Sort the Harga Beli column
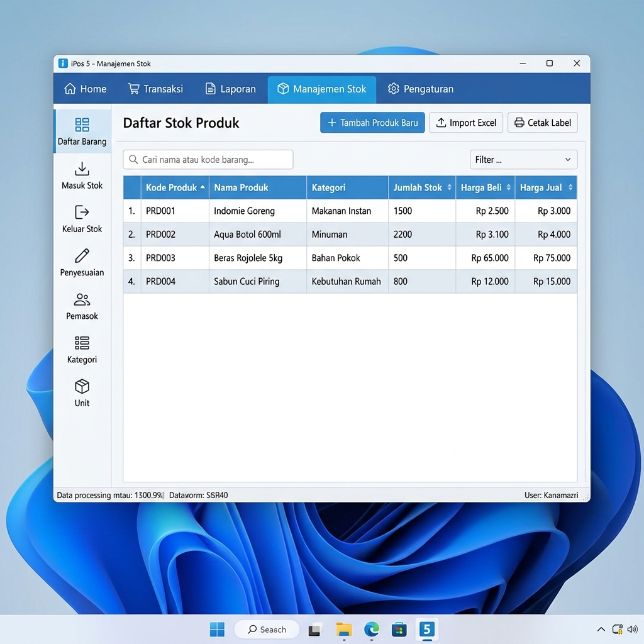The image size is (644, 644). pyautogui.click(x=508, y=187)
